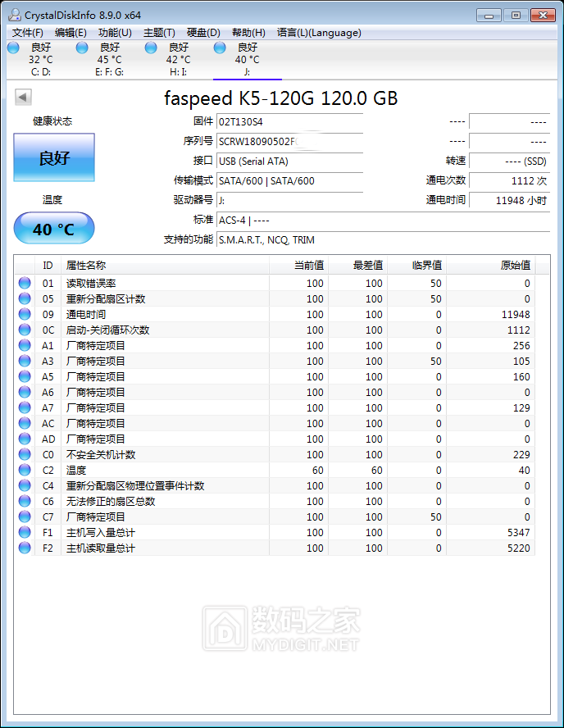Viewport: 564px width, 728px height.
Task: Click the status orb for attribute C2
Action: click(x=25, y=470)
